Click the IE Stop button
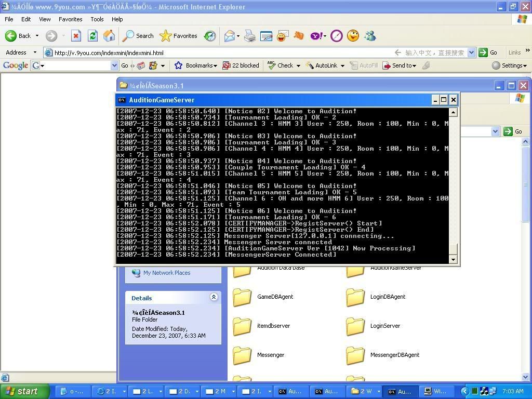 pos(76,36)
